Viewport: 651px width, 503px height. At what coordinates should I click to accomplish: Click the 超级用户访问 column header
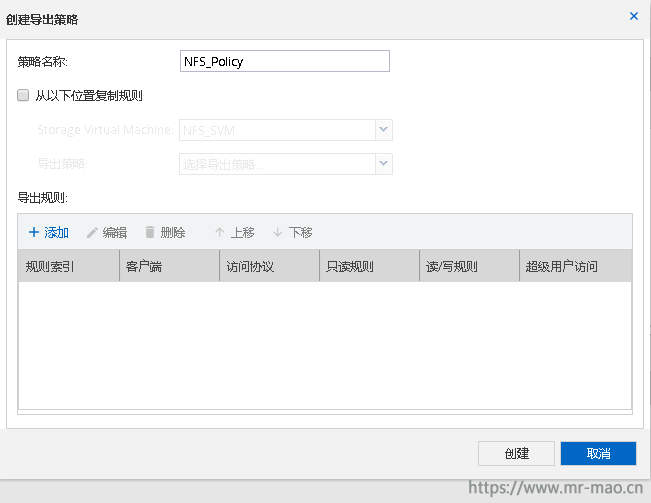click(x=576, y=266)
